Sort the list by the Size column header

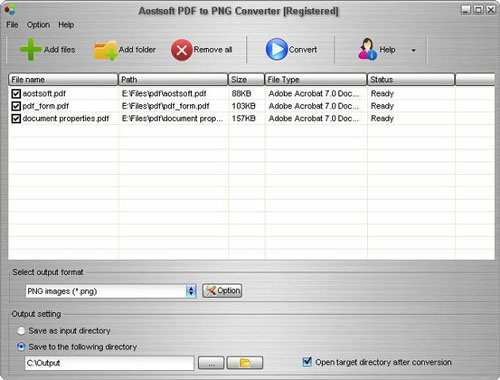coord(246,80)
